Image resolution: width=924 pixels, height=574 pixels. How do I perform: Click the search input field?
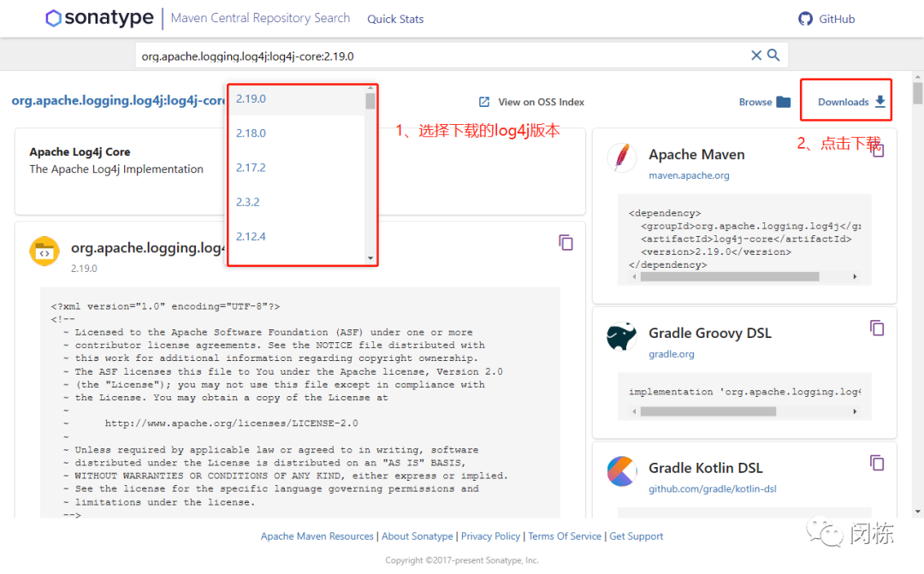click(442, 56)
